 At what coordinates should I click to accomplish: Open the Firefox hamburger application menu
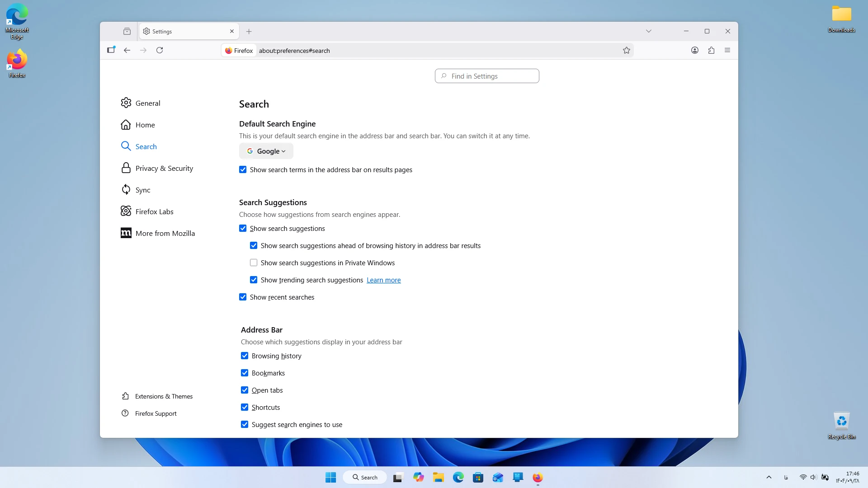click(x=727, y=50)
